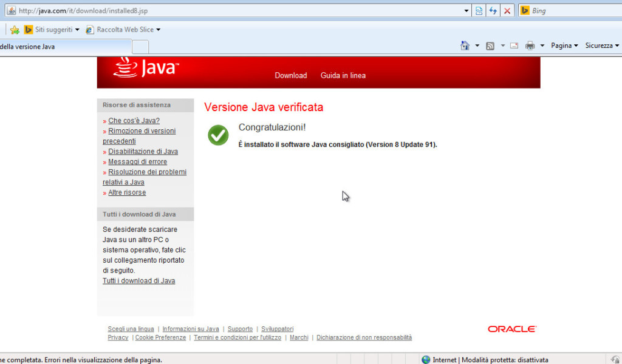
Task: Select the 'della versione Java' tab
Action: pyautogui.click(x=66, y=47)
